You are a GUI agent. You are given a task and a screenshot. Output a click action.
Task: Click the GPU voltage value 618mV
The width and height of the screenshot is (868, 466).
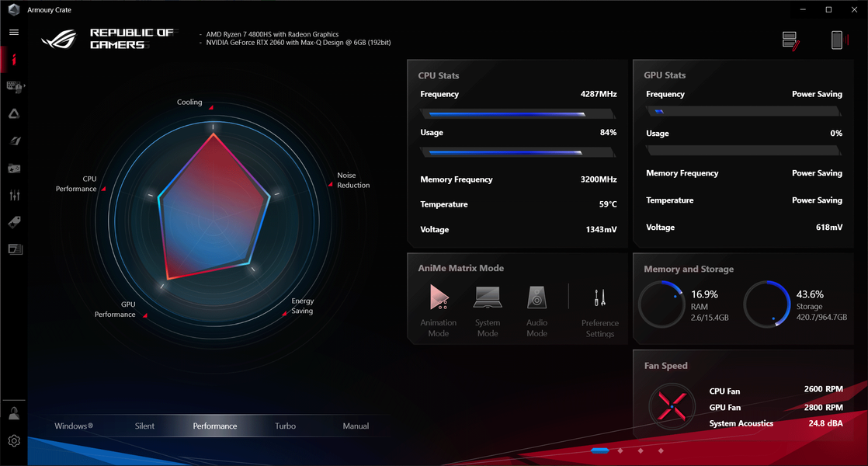pos(829,227)
